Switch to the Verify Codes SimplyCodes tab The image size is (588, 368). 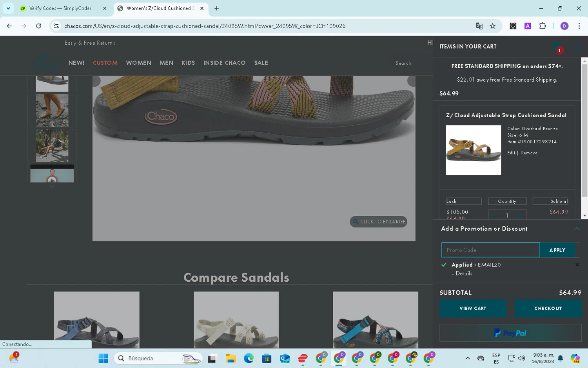click(x=60, y=8)
